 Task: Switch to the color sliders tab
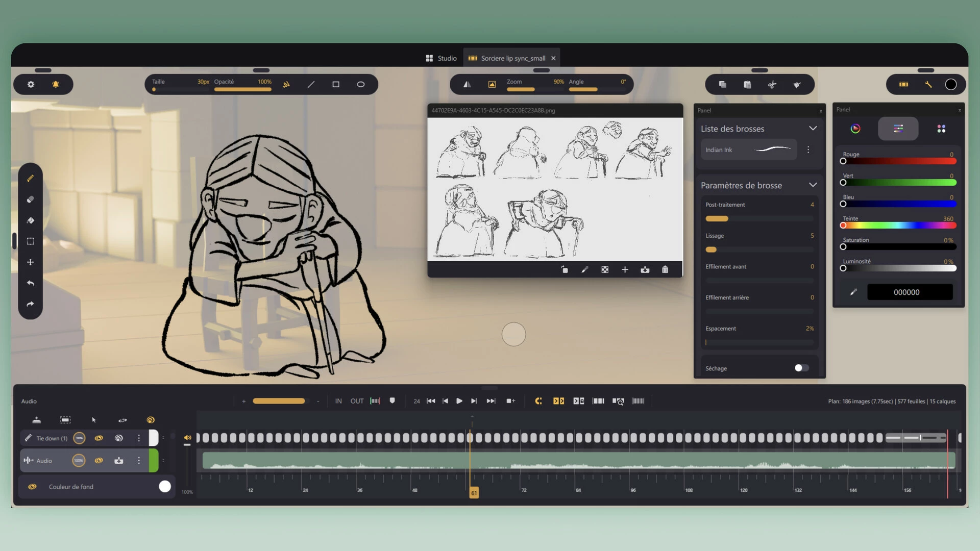(898, 129)
